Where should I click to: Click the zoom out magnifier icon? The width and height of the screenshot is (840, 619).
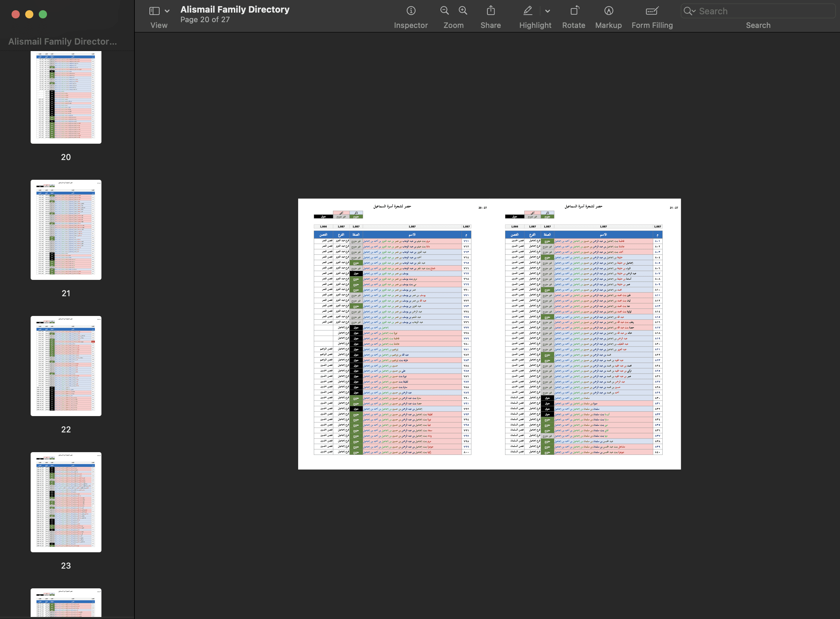point(444,11)
